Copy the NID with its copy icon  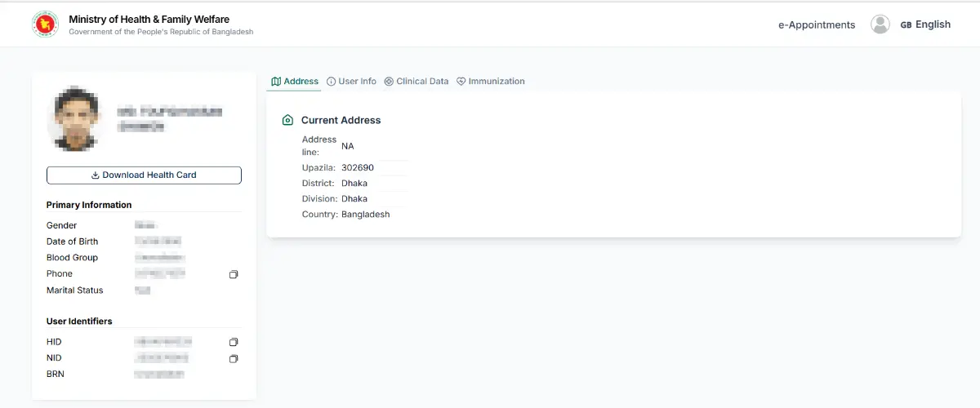pos(234,358)
